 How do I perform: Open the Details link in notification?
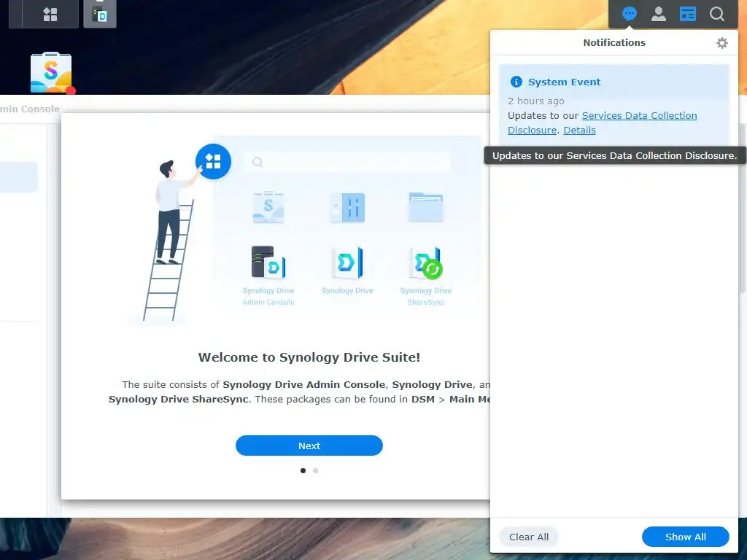579,130
